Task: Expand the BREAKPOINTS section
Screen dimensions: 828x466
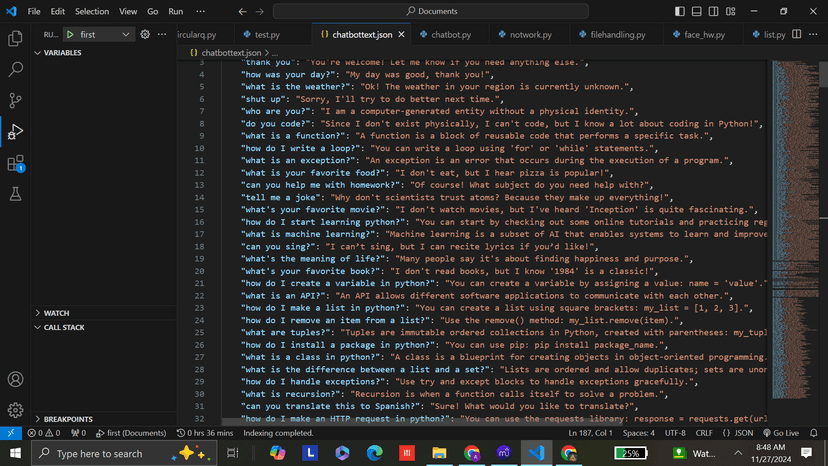Action: point(67,419)
